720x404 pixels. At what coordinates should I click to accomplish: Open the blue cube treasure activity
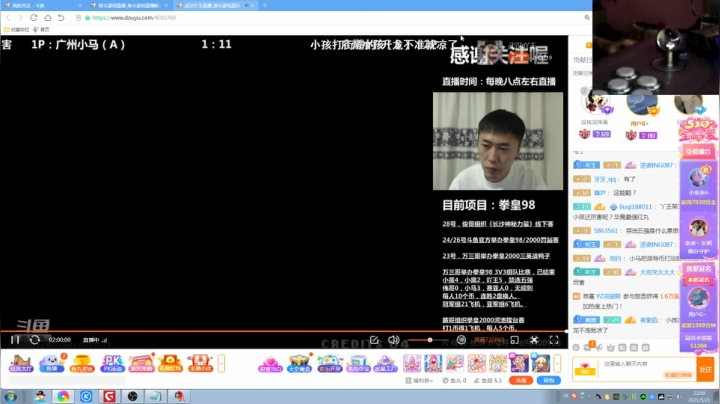coord(358,364)
